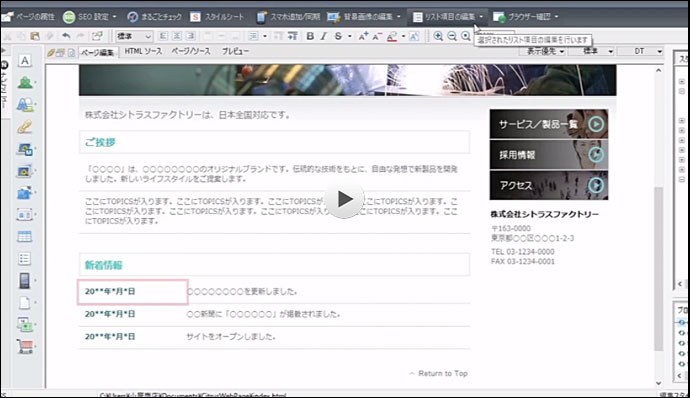Switch to the ページ編集 tab
This screenshot has height=398, width=690.
pos(98,52)
